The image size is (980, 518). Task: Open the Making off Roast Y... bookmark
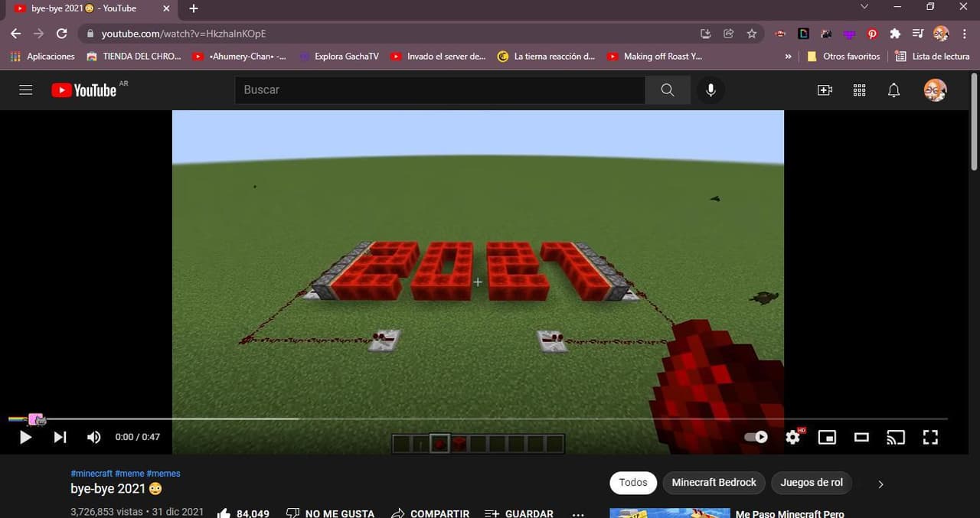tap(655, 57)
